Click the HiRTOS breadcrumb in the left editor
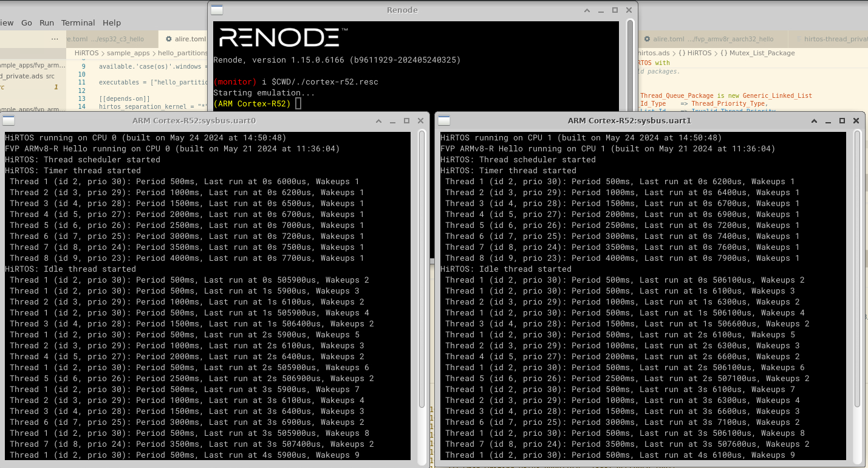Viewport: 868px width, 468px height. coord(86,53)
